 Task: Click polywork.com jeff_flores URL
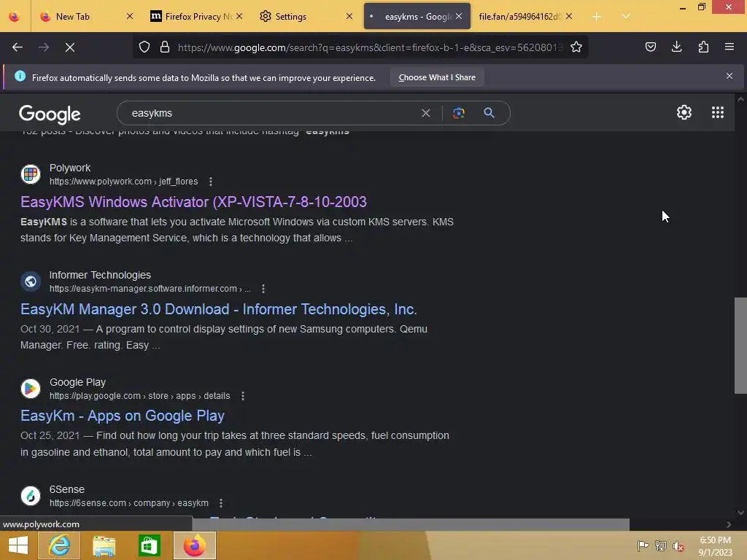pos(123,182)
